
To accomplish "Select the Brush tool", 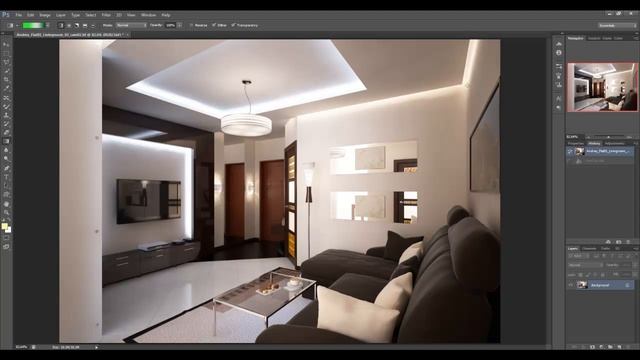I will tap(6, 107).
